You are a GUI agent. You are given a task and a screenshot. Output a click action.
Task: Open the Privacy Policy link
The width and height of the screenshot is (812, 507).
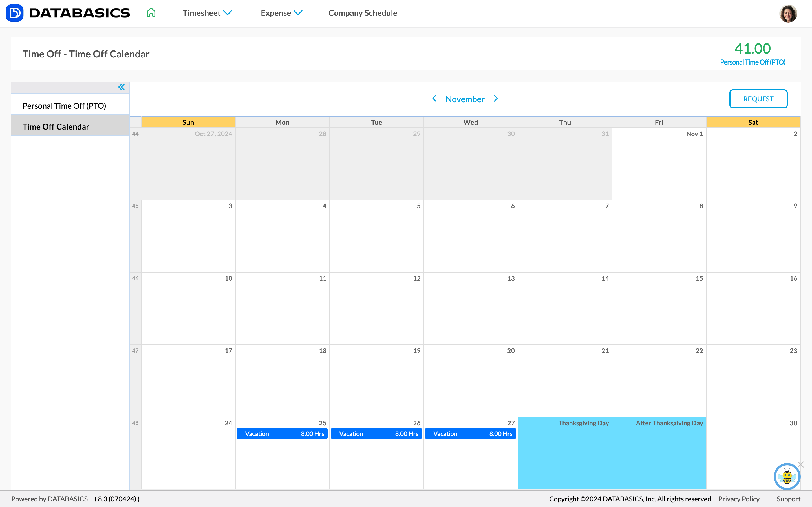[x=738, y=499]
